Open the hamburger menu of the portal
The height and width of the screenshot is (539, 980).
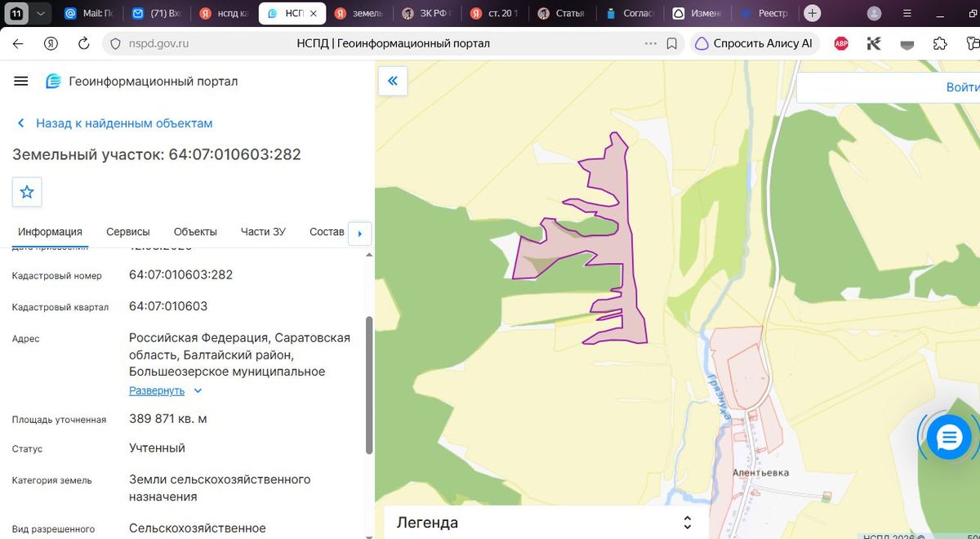(x=21, y=81)
